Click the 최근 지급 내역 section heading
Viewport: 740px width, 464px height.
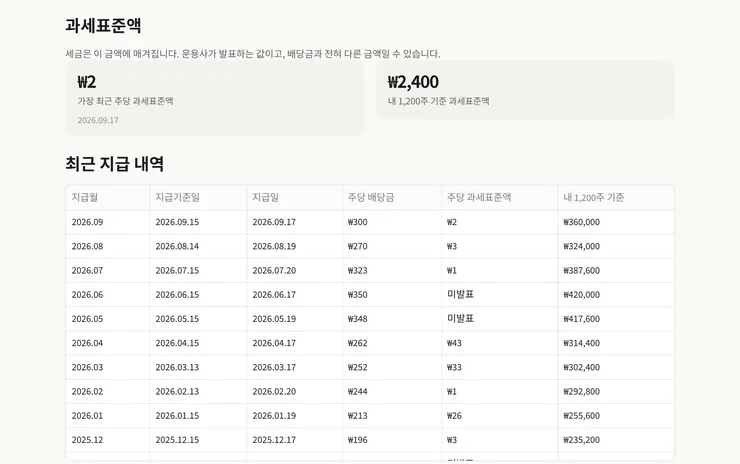[x=114, y=164]
